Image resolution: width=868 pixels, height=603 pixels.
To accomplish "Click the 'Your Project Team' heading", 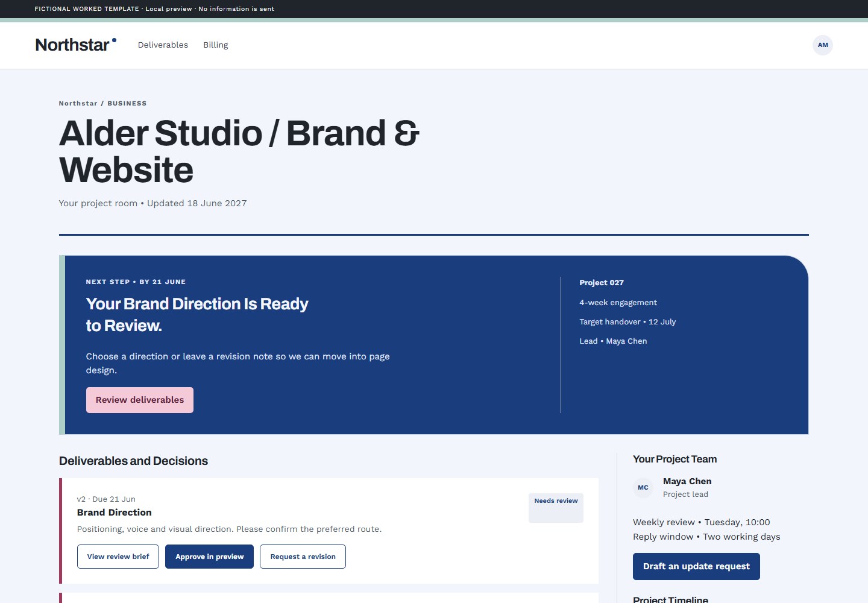I will (675, 459).
